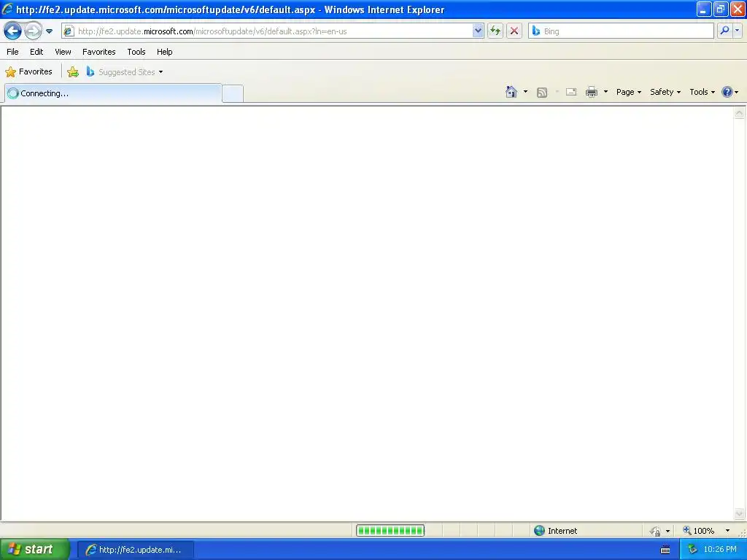
Task: Select the Connecting... tab
Action: point(113,93)
